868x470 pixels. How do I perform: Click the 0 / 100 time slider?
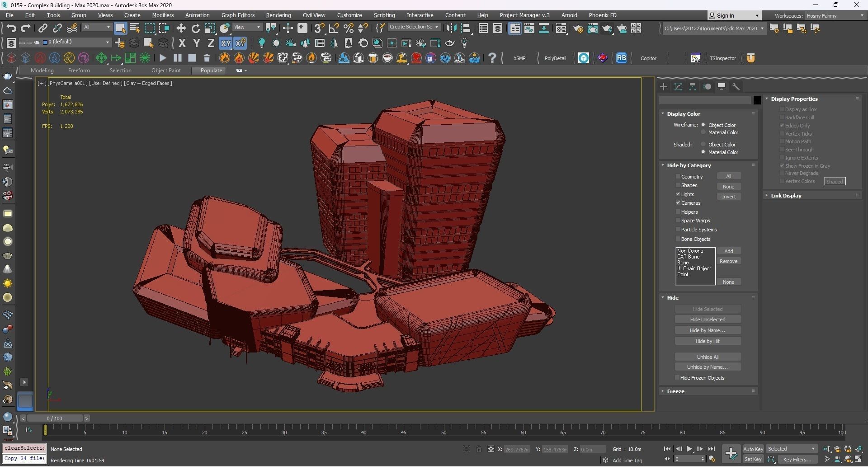pos(55,418)
